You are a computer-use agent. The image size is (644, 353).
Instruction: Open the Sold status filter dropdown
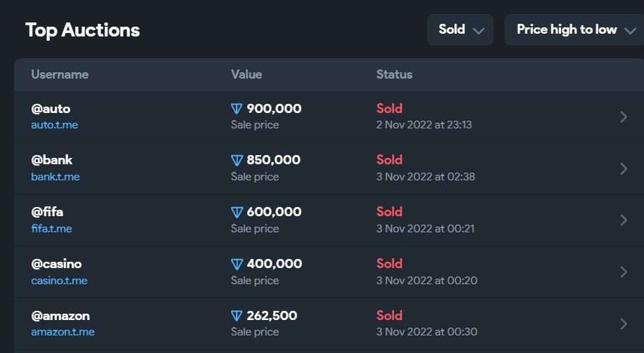pos(461,29)
